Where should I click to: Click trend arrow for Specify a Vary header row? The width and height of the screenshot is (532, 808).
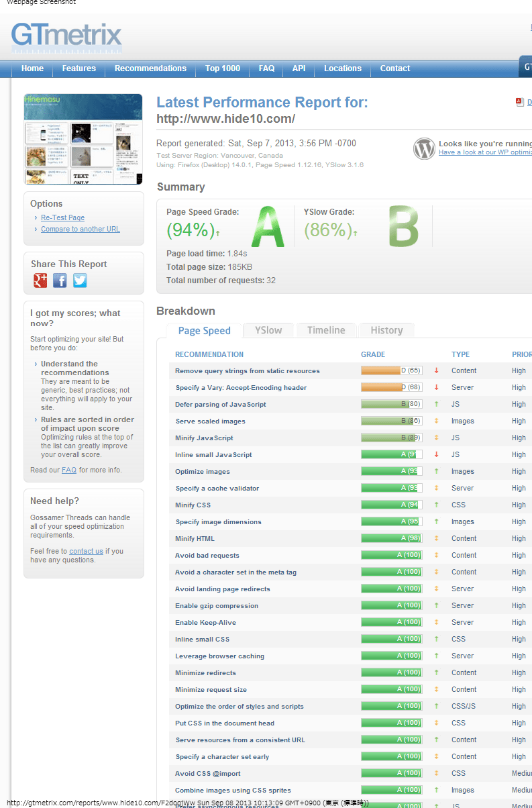436,387
